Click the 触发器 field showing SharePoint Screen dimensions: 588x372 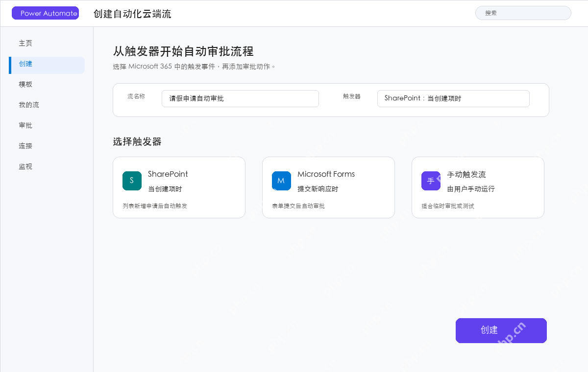click(x=453, y=98)
